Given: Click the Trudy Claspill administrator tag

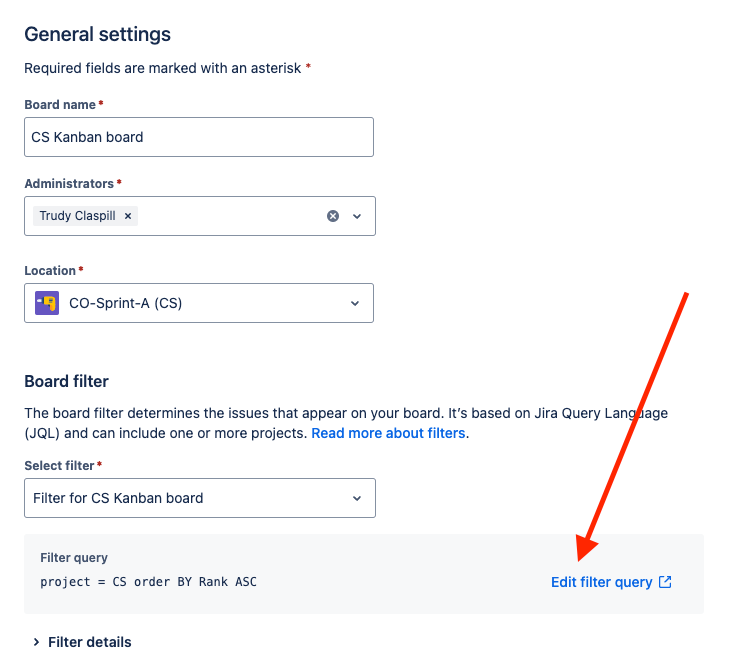Looking at the screenshot, I should [x=77, y=216].
